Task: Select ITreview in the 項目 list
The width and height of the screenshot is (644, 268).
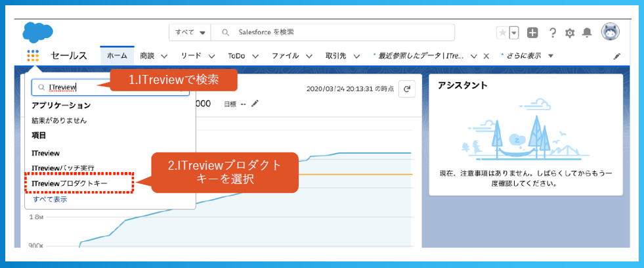Action: (46, 153)
